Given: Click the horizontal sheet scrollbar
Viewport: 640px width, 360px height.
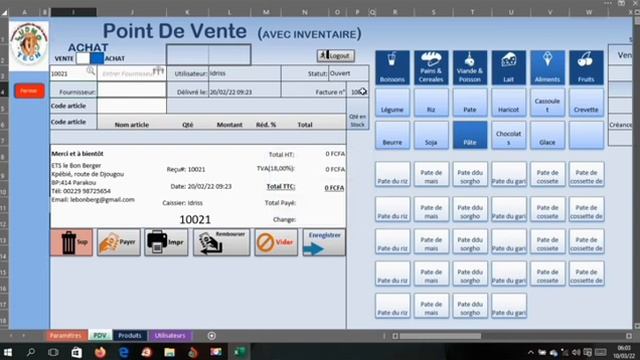Looking at the screenshot, I should click(440, 336).
